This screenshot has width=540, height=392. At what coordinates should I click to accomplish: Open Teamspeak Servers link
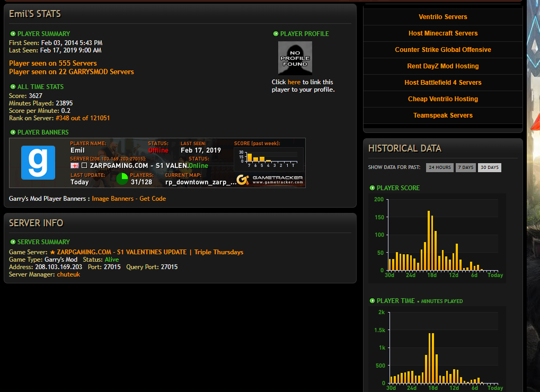[x=442, y=115]
